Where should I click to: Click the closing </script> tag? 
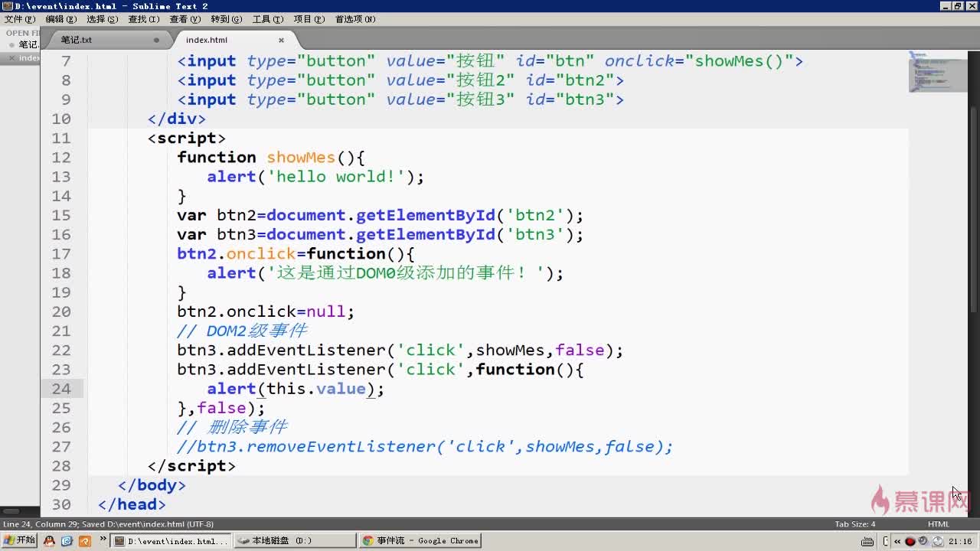point(191,465)
